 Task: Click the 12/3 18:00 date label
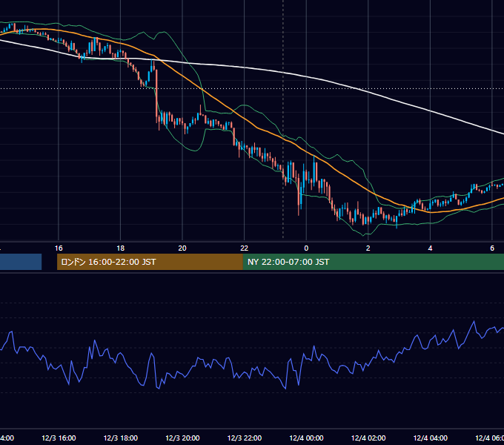[x=121, y=438]
